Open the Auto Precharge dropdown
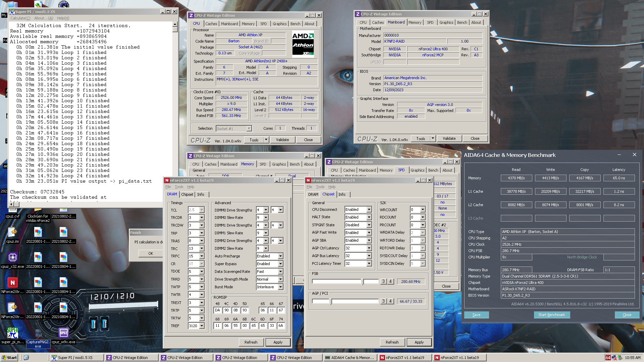 coord(281,256)
